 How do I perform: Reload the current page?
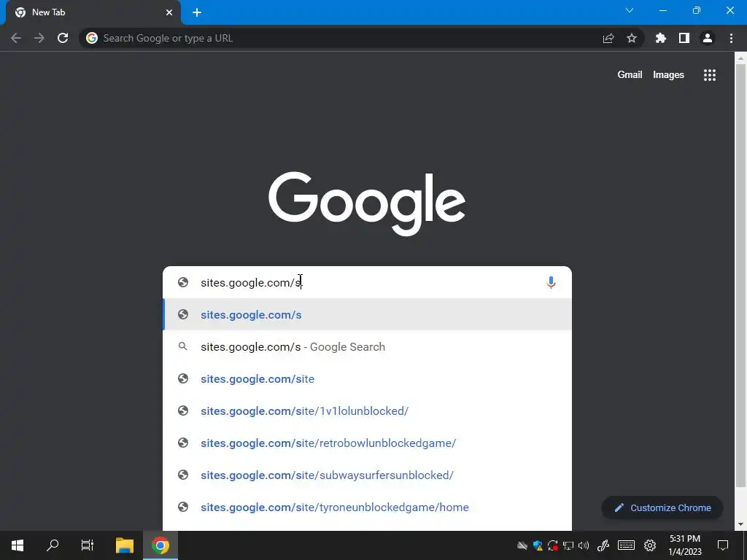point(63,38)
